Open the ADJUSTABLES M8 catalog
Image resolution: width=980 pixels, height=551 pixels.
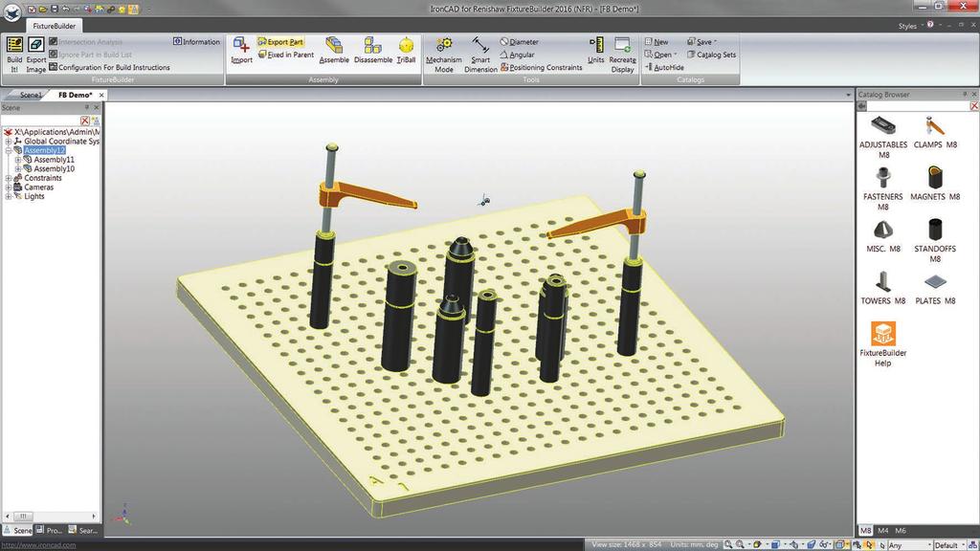[x=883, y=137]
